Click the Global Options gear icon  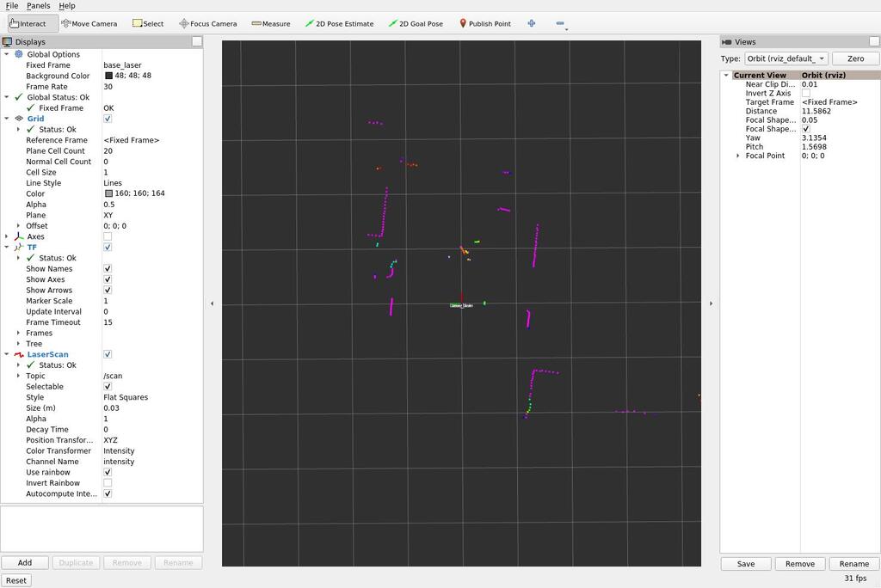tap(19, 54)
